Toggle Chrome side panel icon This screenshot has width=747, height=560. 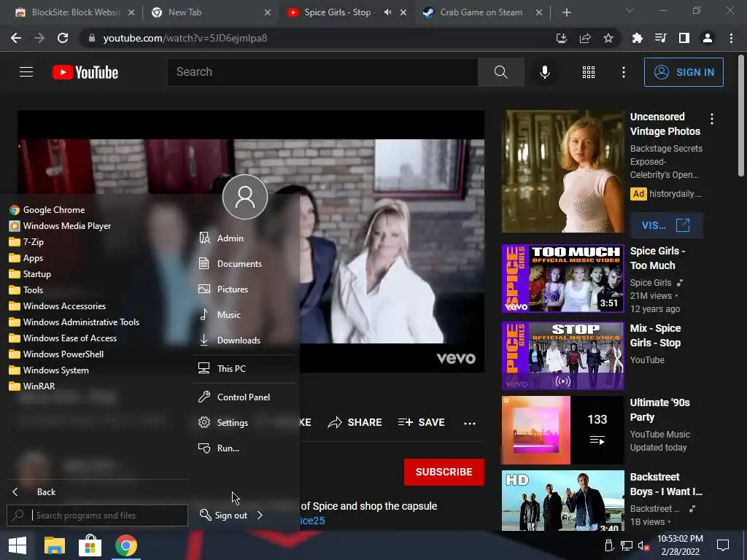pyautogui.click(x=684, y=38)
